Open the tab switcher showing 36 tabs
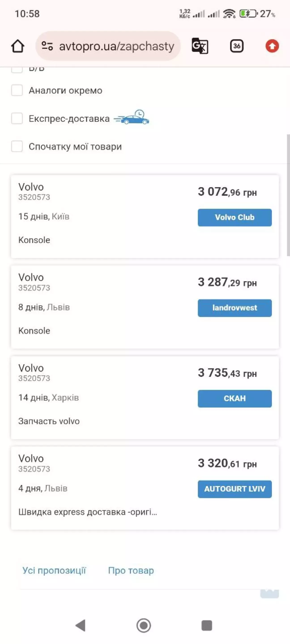This screenshot has width=290, height=644. coord(237,46)
